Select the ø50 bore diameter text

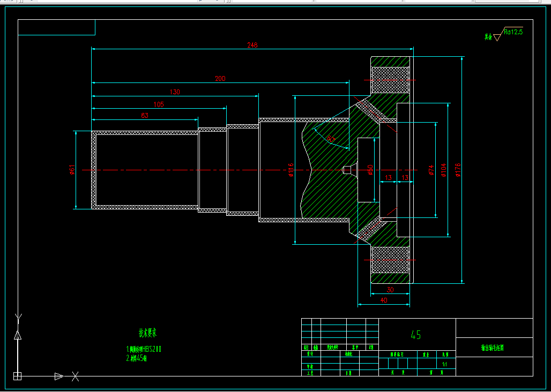tap(370, 170)
